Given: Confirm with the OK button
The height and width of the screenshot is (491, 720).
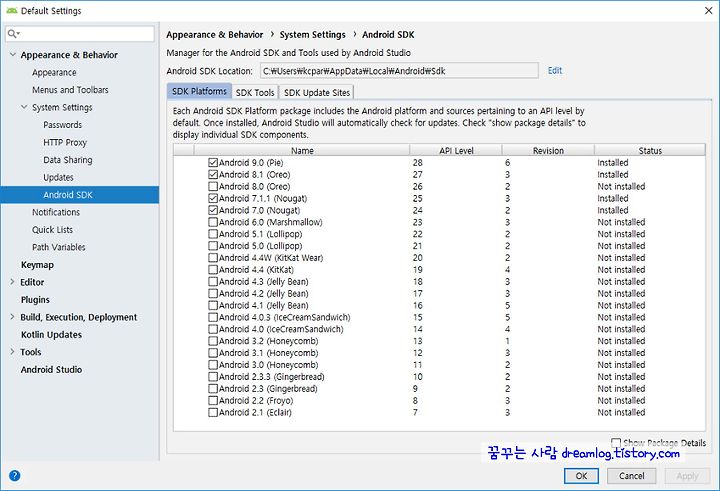Looking at the screenshot, I should [581, 476].
